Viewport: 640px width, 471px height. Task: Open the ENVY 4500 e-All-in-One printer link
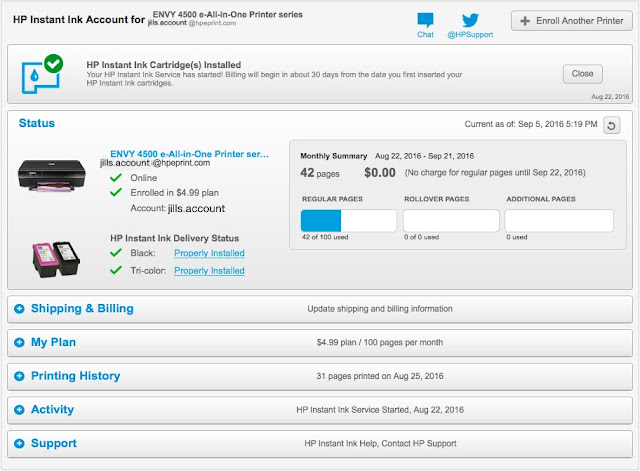tap(189, 154)
